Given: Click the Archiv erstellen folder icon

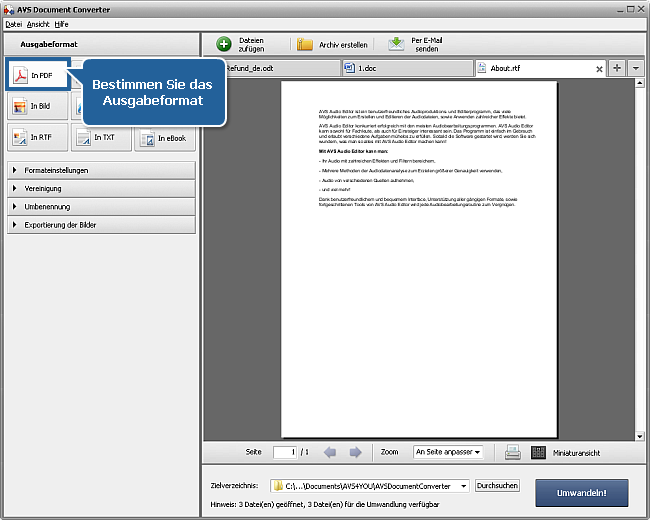Looking at the screenshot, I should pos(305,44).
